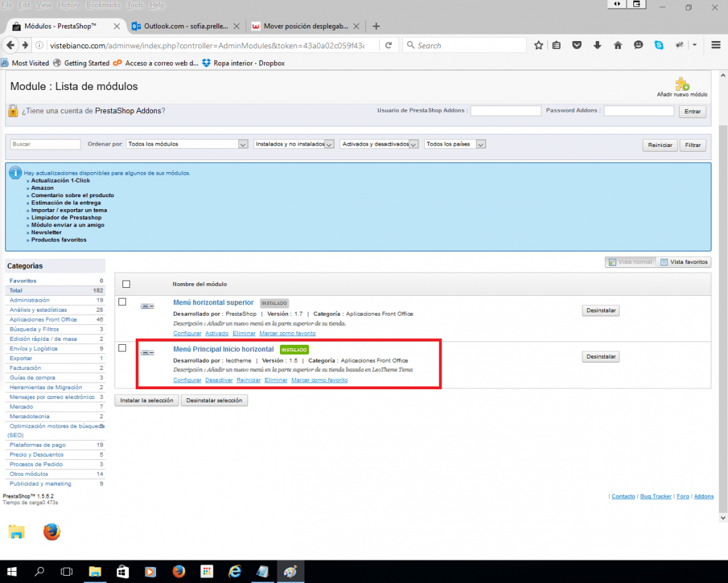Click Instalar la selección button
Viewport: 728px width, 583px height.
pos(147,400)
